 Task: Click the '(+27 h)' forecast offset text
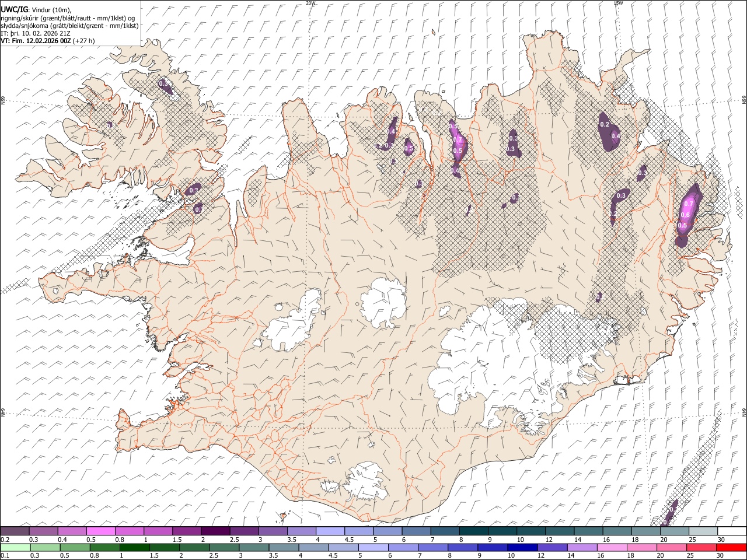click(85, 41)
